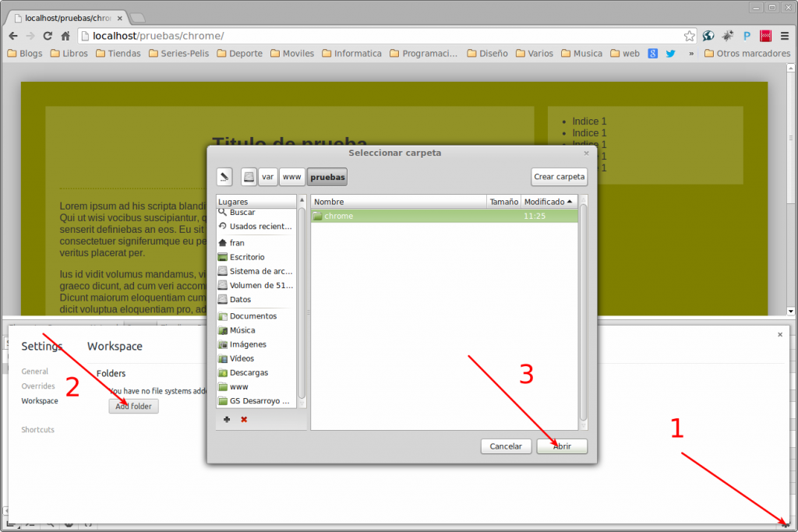
Task: Click the browser forward arrow
Action: (30, 36)
